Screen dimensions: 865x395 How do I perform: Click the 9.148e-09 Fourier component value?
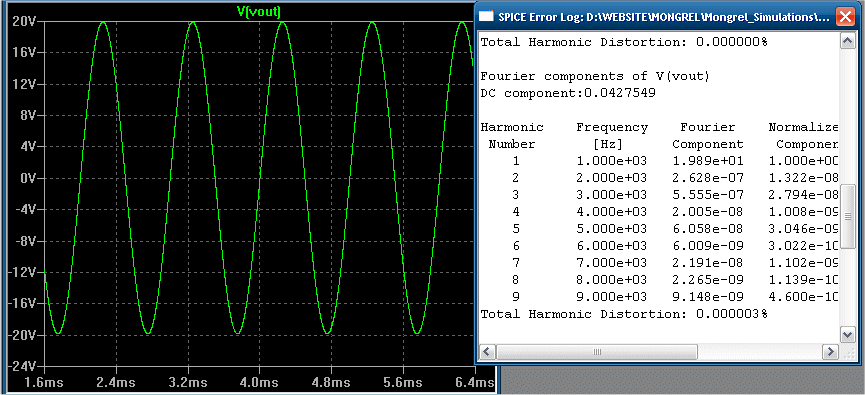tap(708, 297)
